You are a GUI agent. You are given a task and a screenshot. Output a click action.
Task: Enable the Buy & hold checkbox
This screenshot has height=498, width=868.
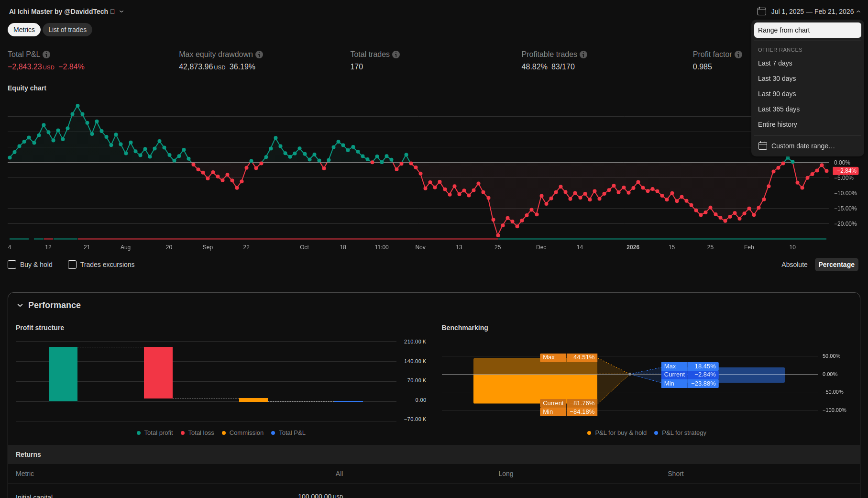(12, 265)
